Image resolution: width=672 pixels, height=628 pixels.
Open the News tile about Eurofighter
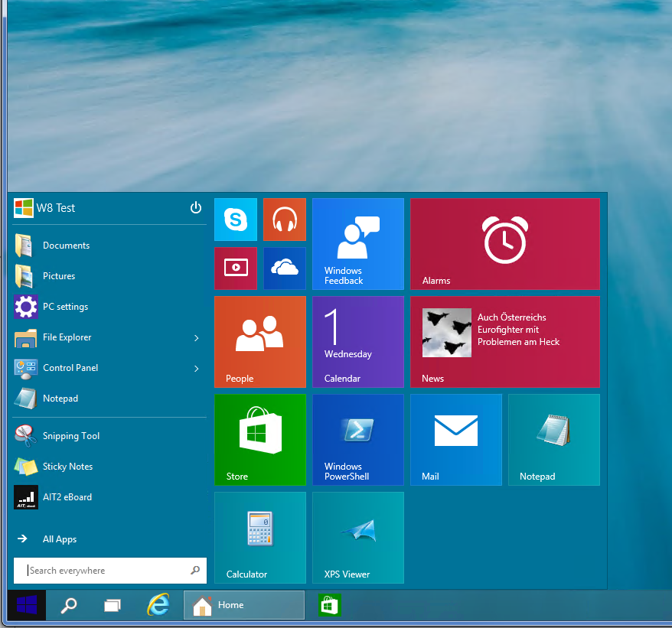coord(505,342)
